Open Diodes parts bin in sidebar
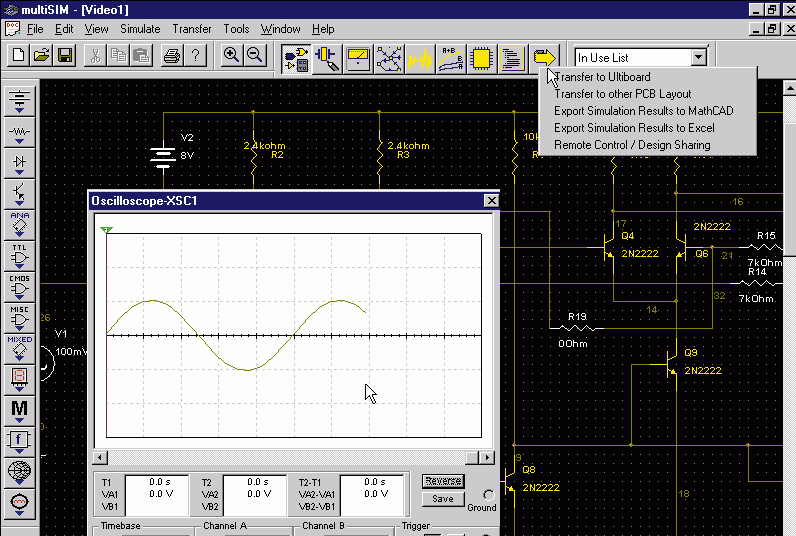Viewport: 796px width, 536px height. coord(19,163)
